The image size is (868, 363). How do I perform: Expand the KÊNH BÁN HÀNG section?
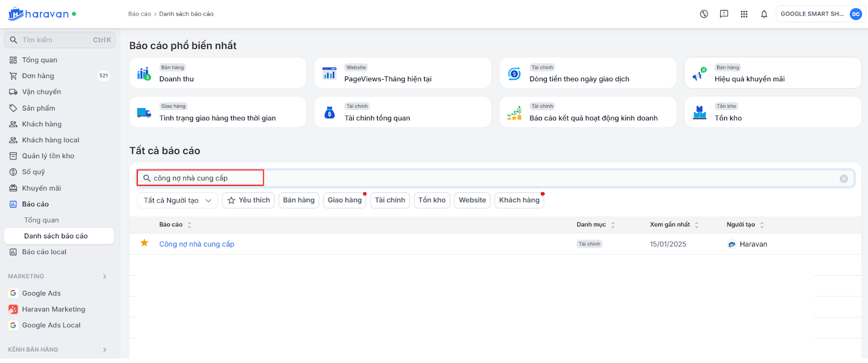click(105, 350)
